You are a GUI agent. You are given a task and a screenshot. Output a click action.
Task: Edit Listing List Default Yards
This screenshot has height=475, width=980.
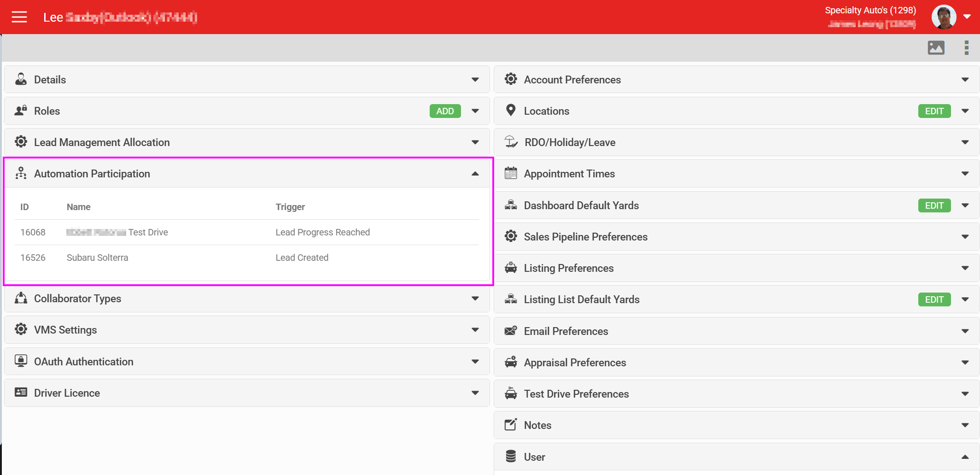(934, 299)
